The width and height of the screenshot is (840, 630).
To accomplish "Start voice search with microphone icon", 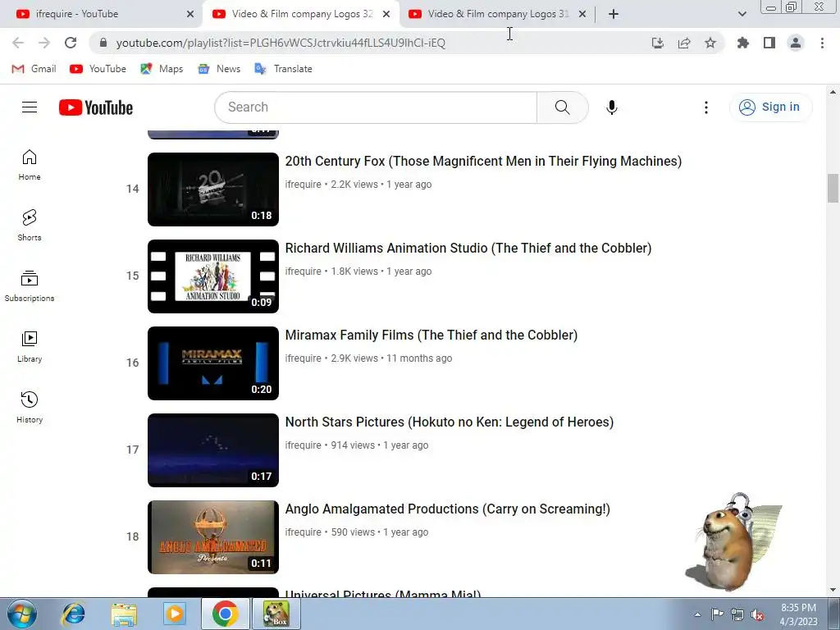I will coord(611,107).
